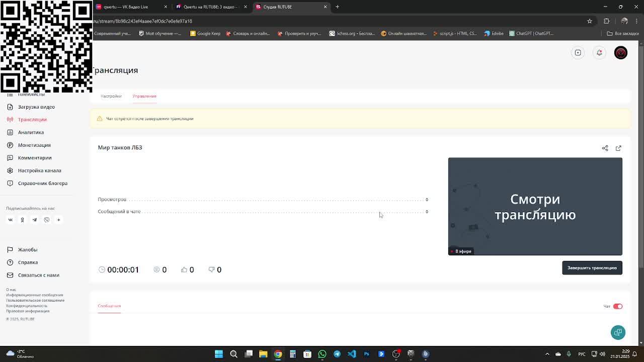Open File Explorer from the taskbar
The height and width of the screenshot is (362, 644).
point(263,354)
